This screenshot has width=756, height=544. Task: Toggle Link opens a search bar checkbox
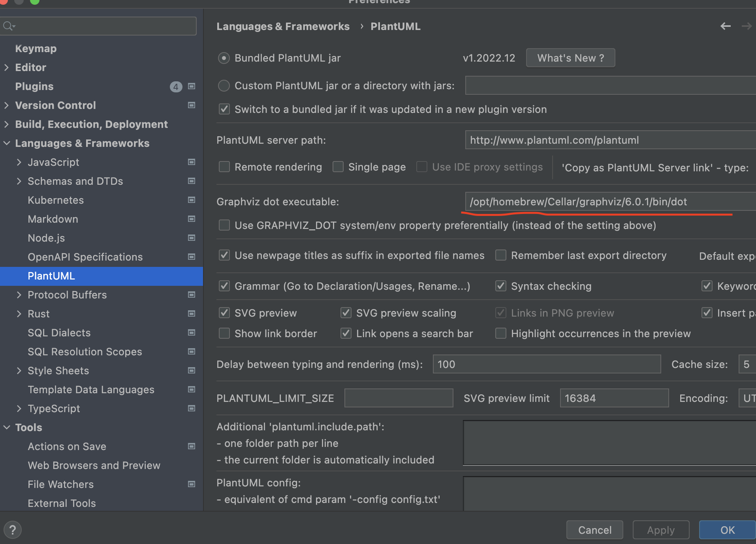(x=346, y=334)
